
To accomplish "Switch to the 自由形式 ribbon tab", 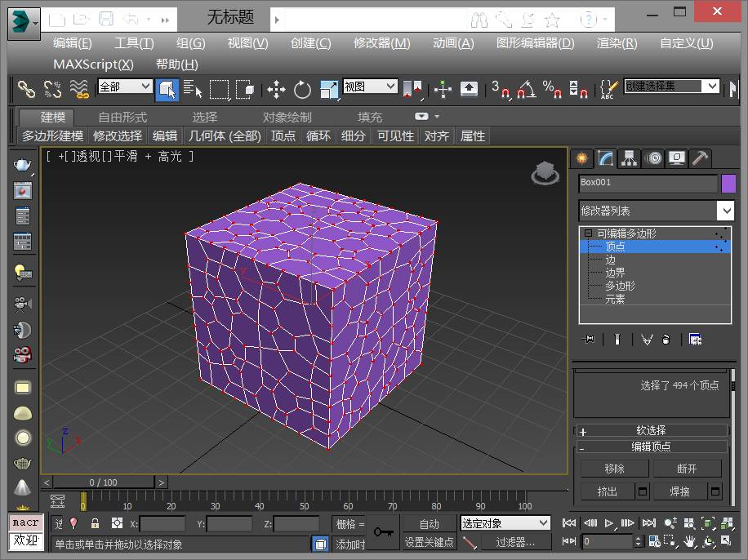I will 122,118.
